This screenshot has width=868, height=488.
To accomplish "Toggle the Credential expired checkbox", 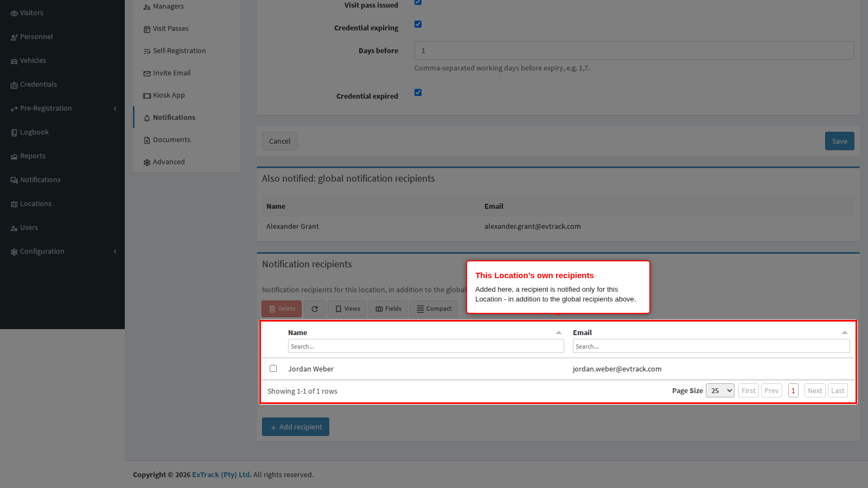I will (418, 92).
